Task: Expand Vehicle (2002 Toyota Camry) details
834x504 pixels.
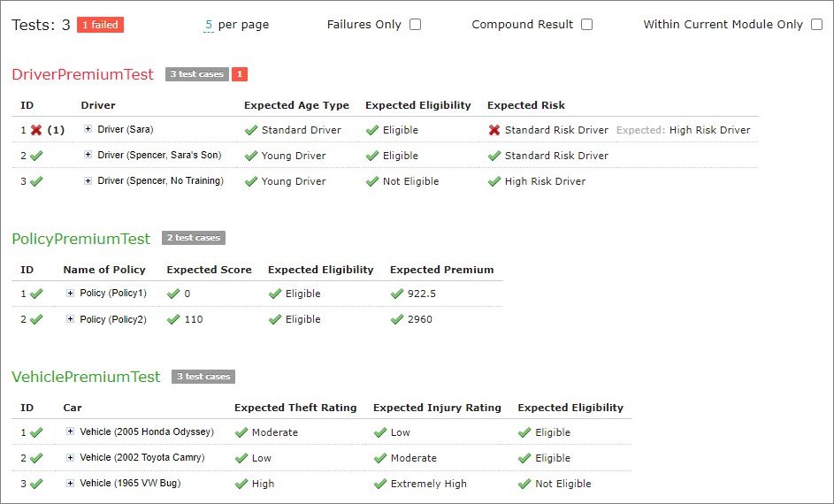Action: click(71, 457)
